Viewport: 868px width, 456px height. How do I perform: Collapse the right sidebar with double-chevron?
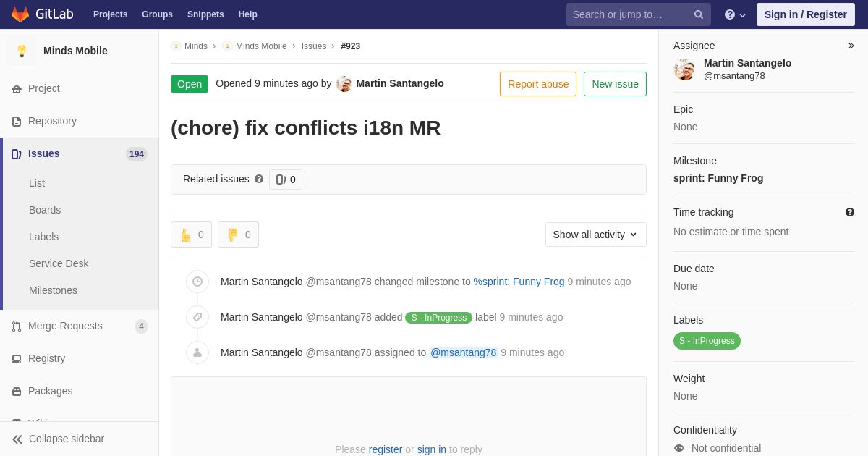851,46
